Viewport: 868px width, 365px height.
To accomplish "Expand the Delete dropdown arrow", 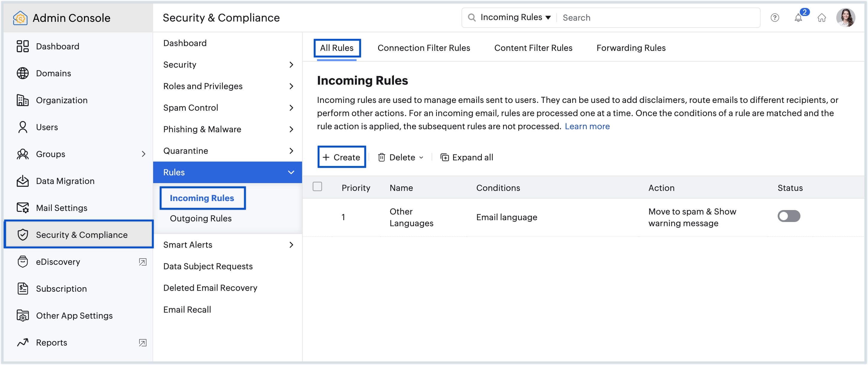I will pos(421,157).
